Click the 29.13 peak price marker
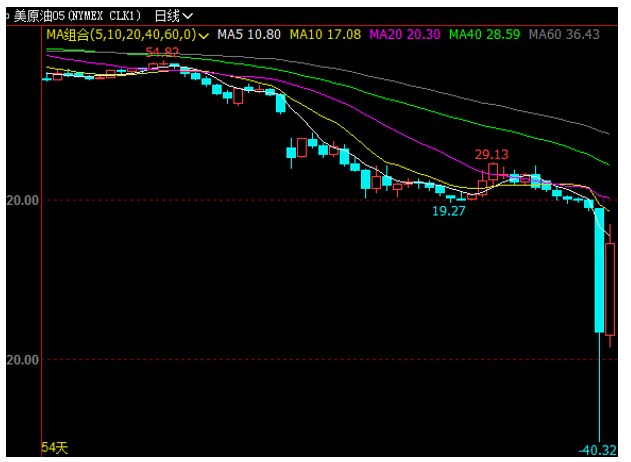Viewport: 631px width, 462px height. 491,155
